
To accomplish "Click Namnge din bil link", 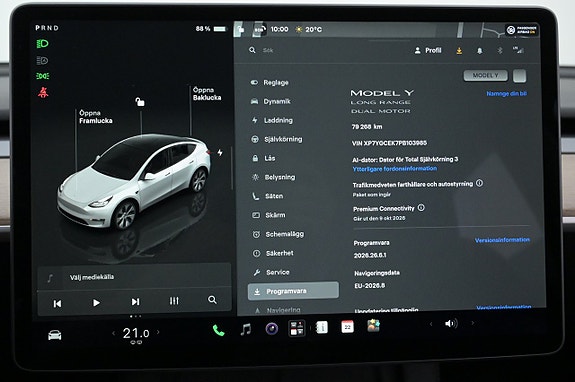I will point(506,94).
